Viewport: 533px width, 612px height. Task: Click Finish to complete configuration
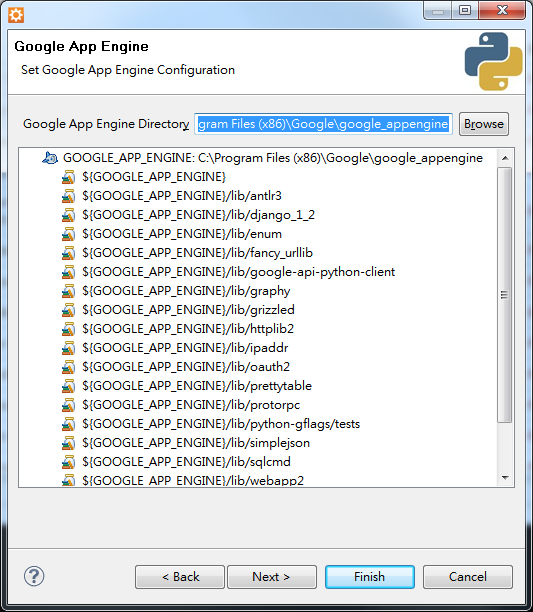(370, 576)
